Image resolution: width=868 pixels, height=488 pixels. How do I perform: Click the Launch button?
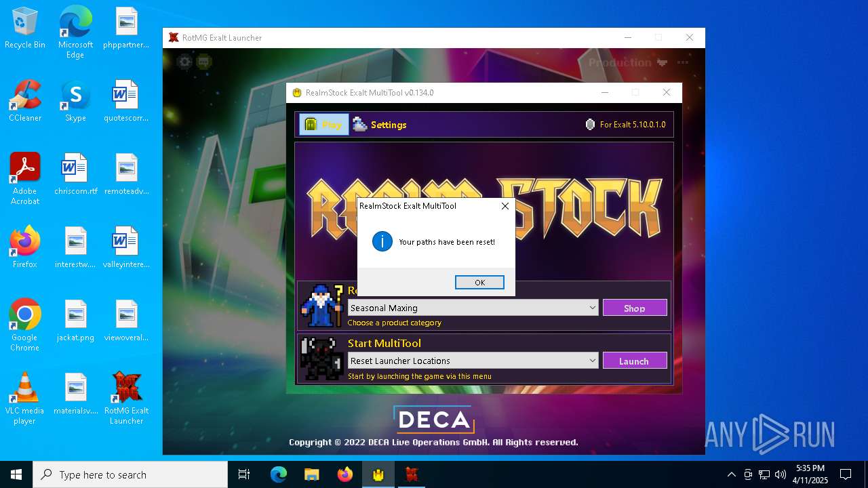634,361
